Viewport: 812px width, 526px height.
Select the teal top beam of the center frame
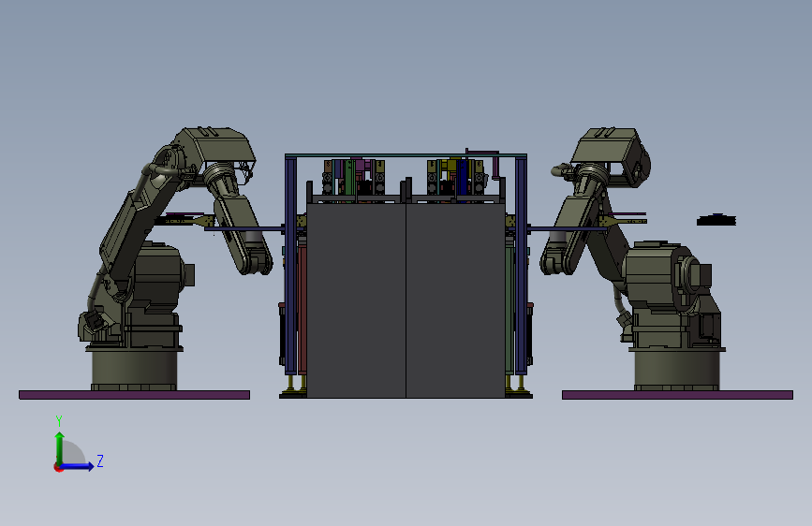pyautogui.click(x=406, y=155)
